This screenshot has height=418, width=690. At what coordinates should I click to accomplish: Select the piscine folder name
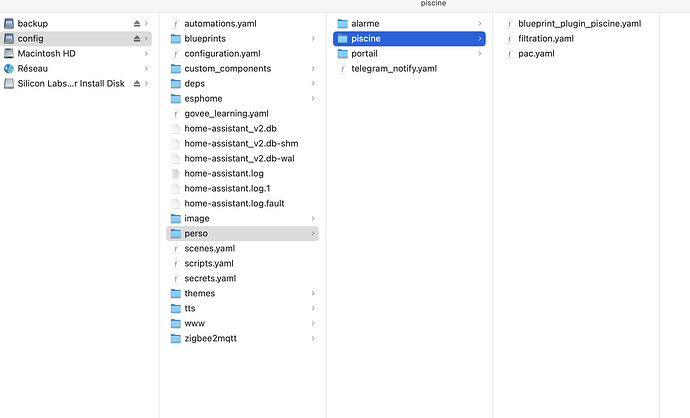(366, 39)
